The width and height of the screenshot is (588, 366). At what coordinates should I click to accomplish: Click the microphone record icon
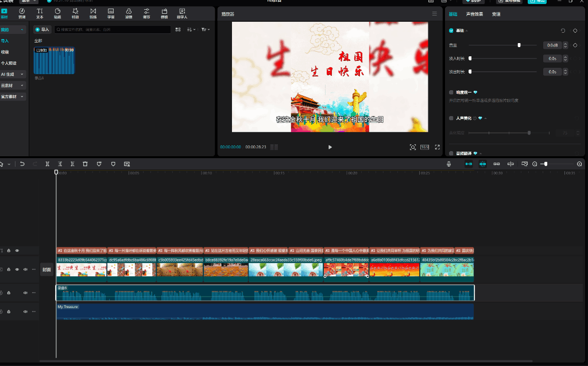point(449,164)
